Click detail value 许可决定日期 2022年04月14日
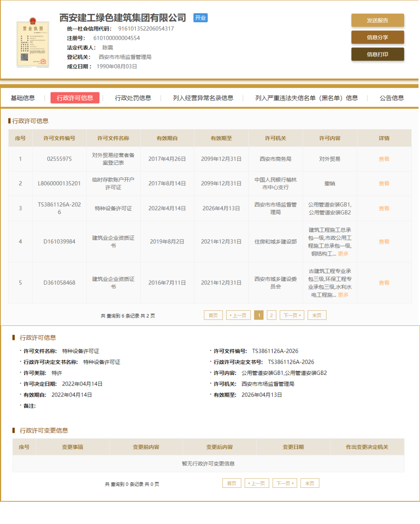This screenshot has width=420, height=524. pos(82,384)
